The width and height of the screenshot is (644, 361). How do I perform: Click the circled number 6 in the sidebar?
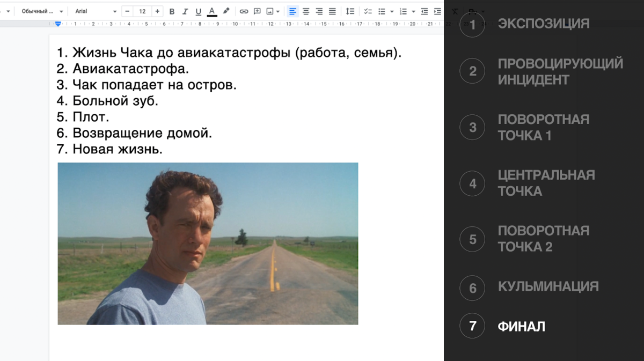point(472,288)
